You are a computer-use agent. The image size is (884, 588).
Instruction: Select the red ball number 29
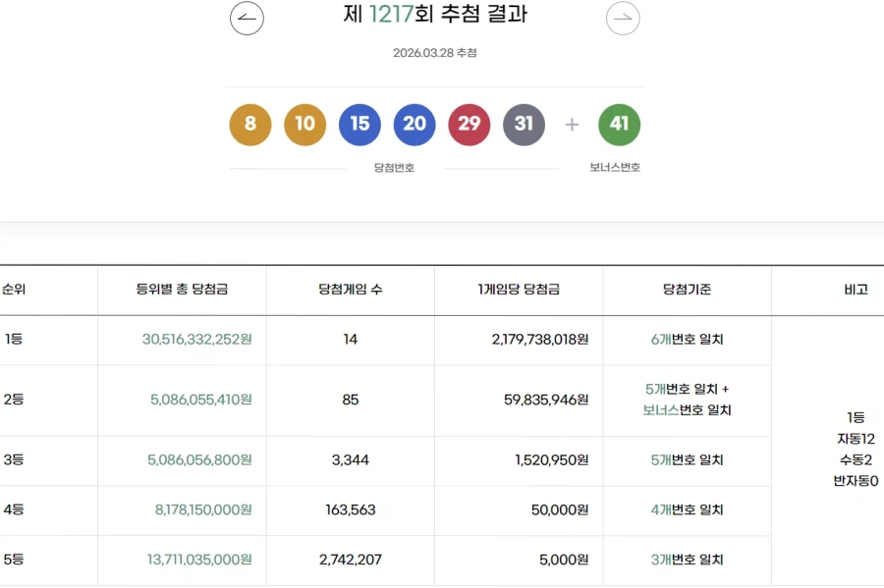470,125
